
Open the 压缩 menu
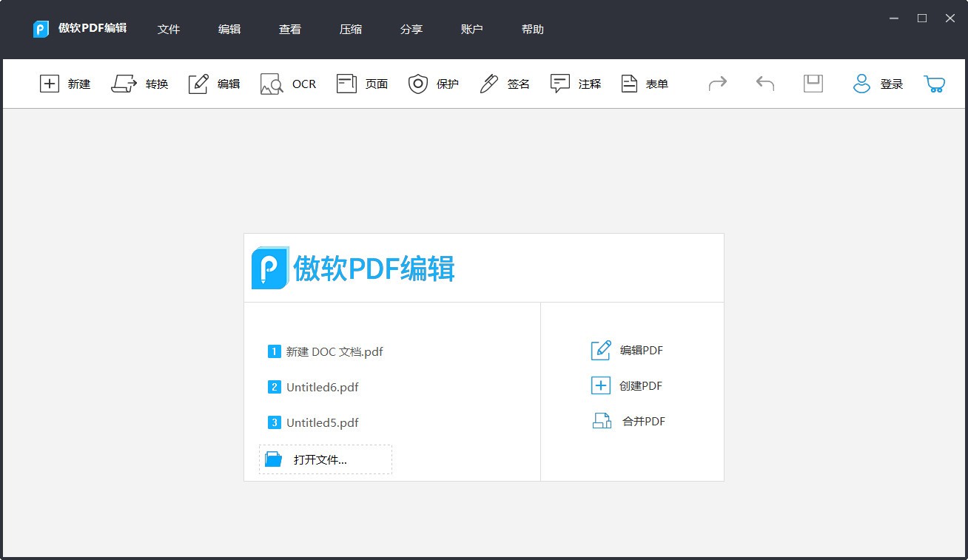pyautogui.click(x=351, y=30)
